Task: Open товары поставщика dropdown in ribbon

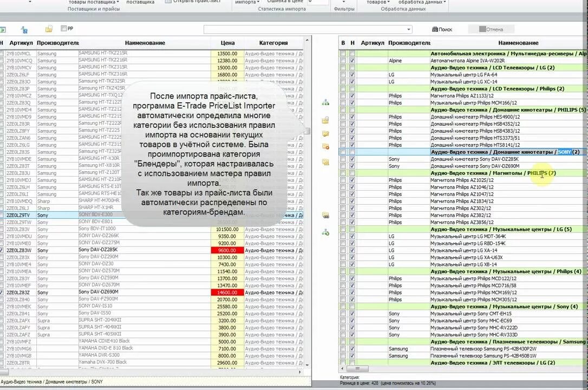Action: click(94, 2)
